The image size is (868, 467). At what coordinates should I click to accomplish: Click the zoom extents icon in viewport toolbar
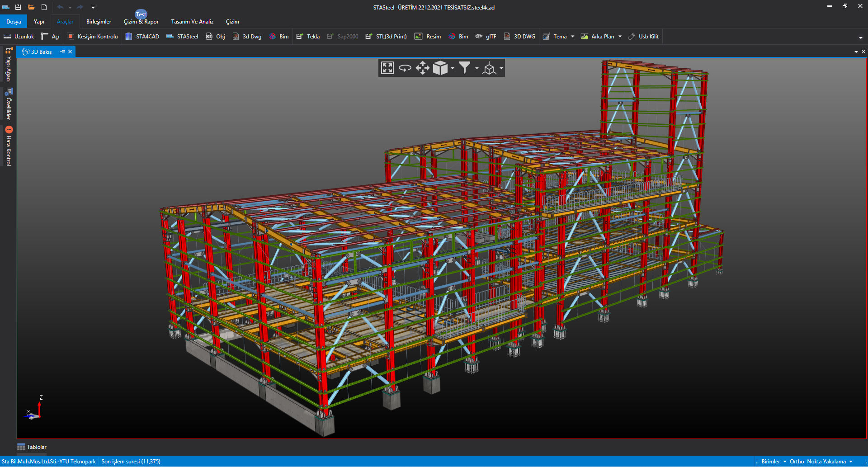(387, 68)
